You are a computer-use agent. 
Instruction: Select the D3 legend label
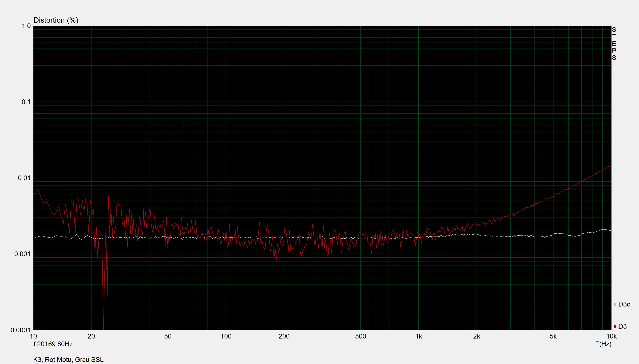(622, 326)
